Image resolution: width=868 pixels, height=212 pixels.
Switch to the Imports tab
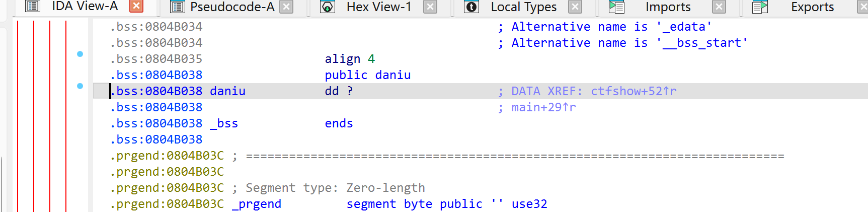click(668, 7)
